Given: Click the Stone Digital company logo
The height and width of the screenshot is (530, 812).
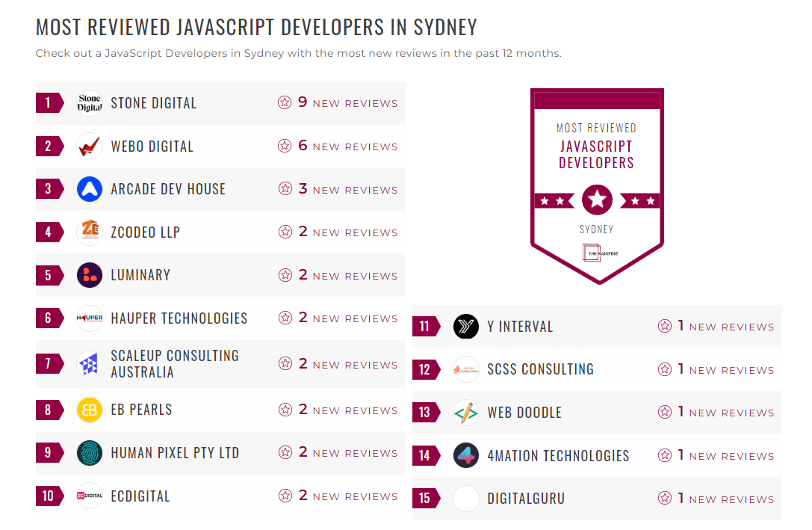Looking at the screenshot, I should 89,102.
